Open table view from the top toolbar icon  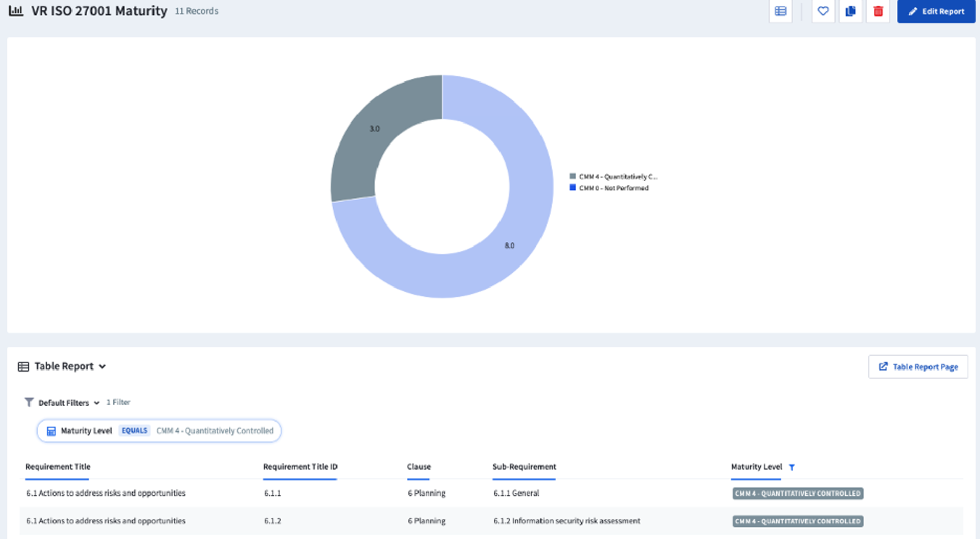point(780,11)
